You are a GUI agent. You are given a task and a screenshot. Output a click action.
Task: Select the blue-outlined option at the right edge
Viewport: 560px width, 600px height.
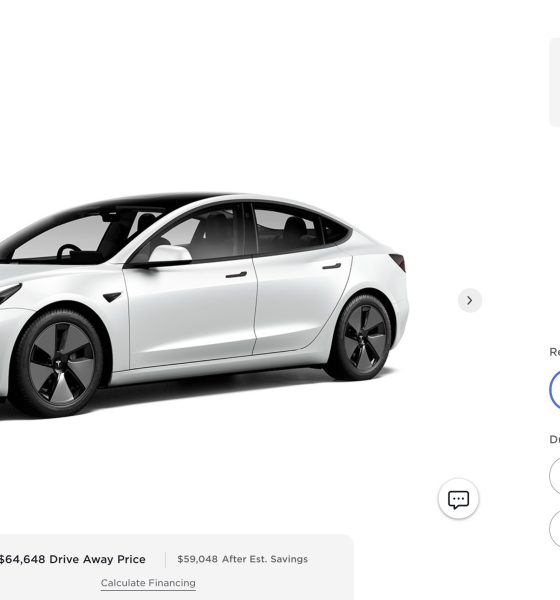tap(555, 390)
